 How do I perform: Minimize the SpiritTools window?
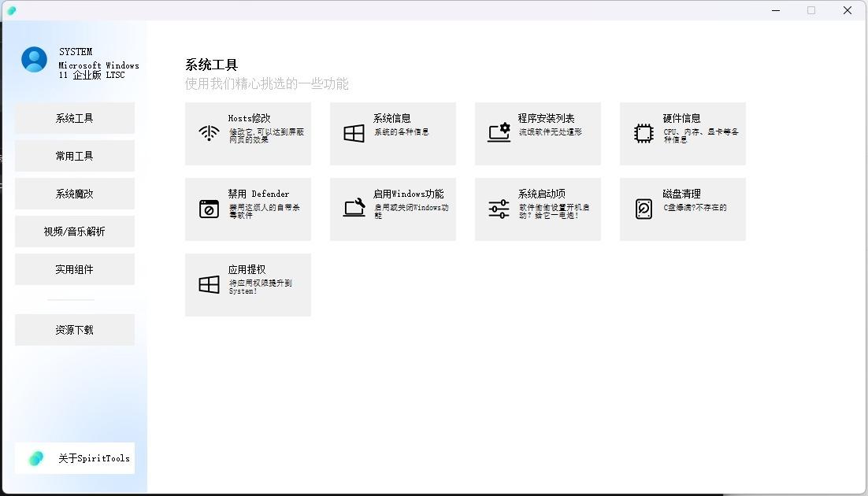click(x=776, y=10)
